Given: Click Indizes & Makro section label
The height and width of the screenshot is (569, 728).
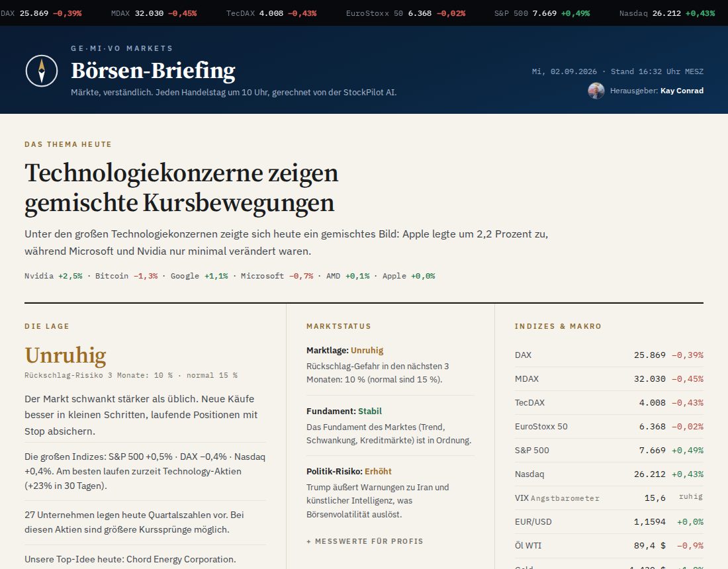Looking at the screenshot, I should [558, 326].
